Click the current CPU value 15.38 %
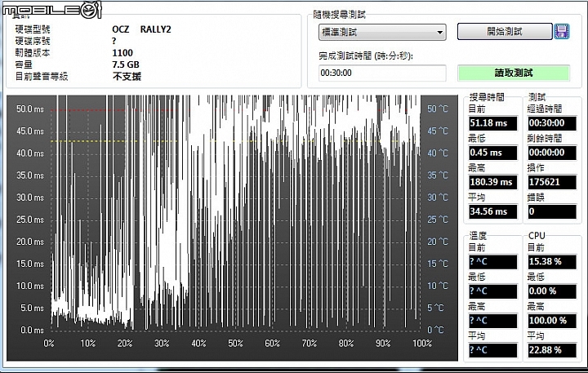 click(551, 262)
